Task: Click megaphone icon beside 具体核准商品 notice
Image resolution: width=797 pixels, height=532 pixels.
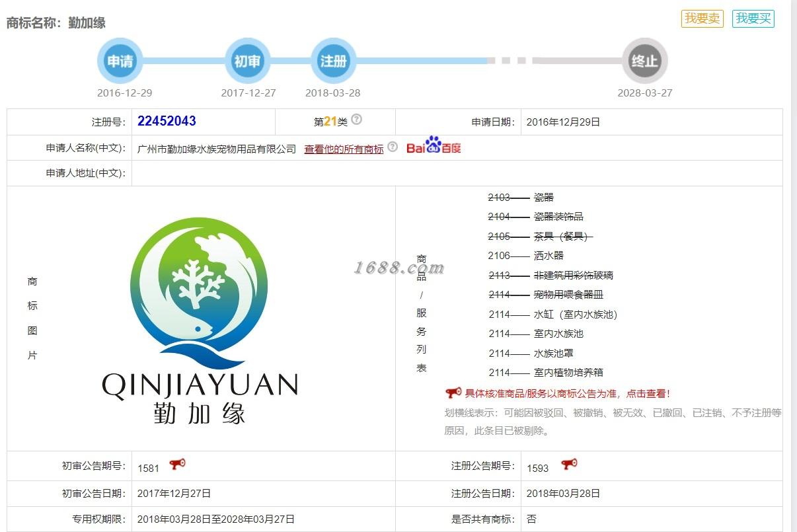Action: coord(453,393)
